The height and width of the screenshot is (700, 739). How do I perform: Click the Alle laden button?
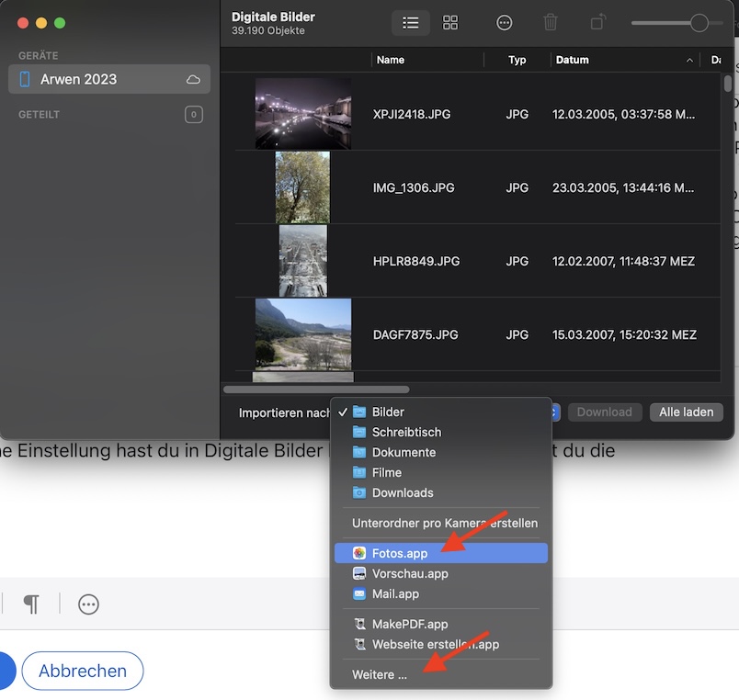pos(686,412)
